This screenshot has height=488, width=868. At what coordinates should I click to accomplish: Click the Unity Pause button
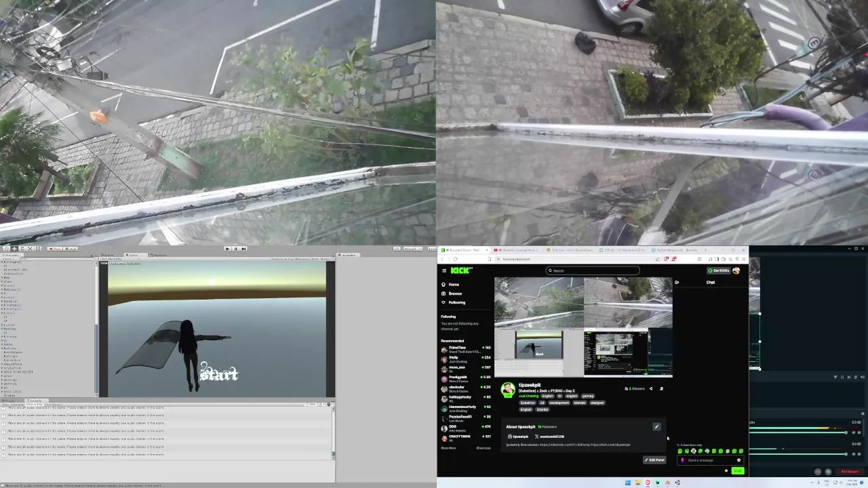235,249
